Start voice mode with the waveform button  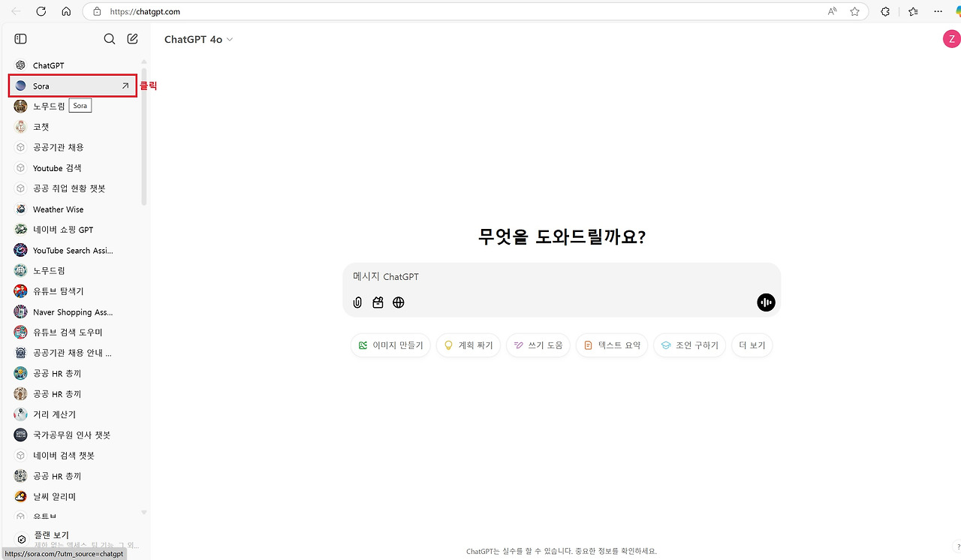[x=766, y=303]
